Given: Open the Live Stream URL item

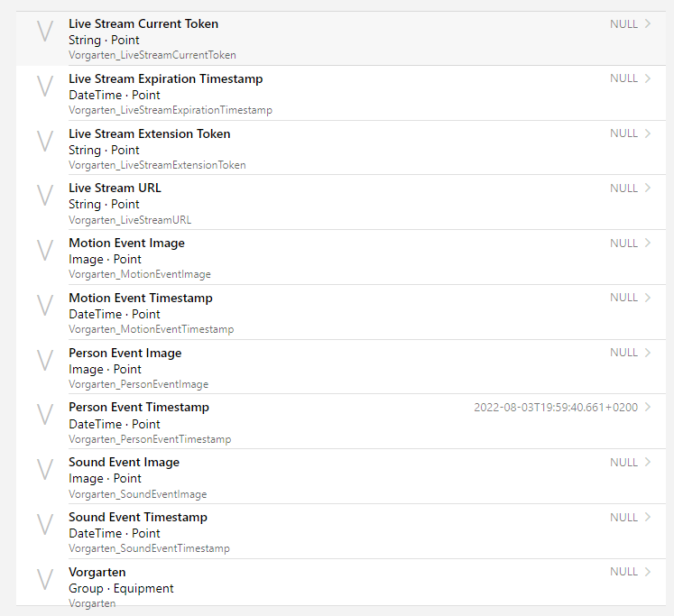Looking at the screenshot, I should pos(115,188).
